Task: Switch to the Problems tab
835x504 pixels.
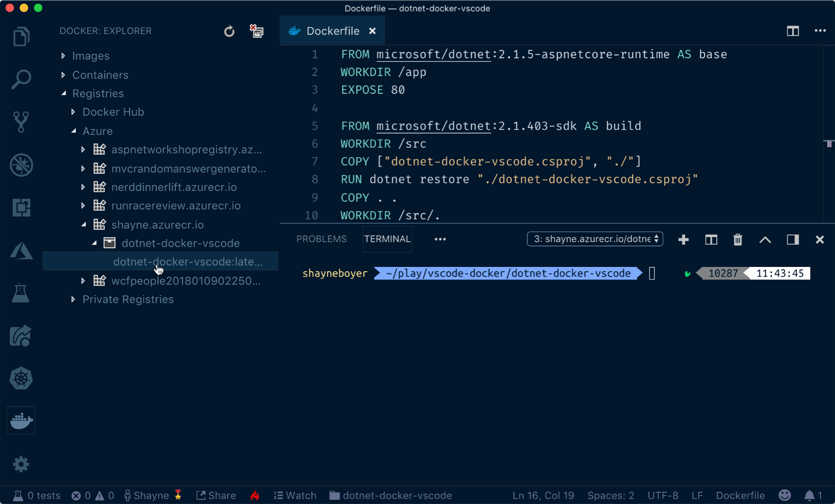Action: 321,238
